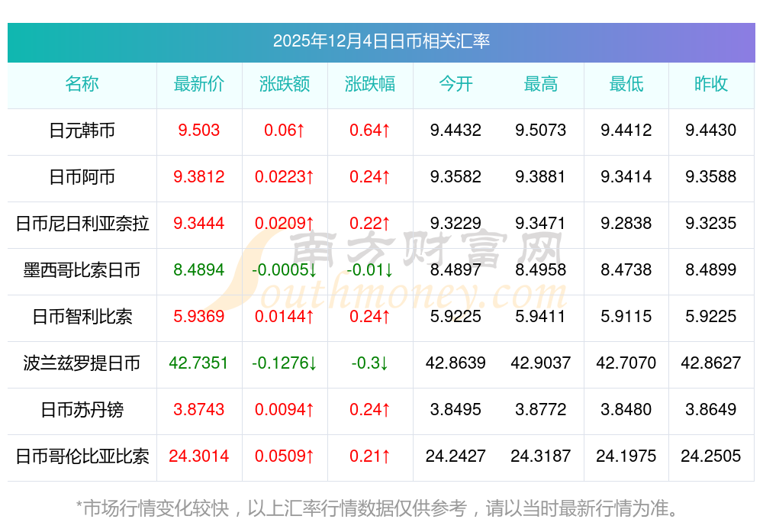The width and height of the screenshot is (763, 532).
Task: Click previous close 9.4430
Action: coord(711,131)
